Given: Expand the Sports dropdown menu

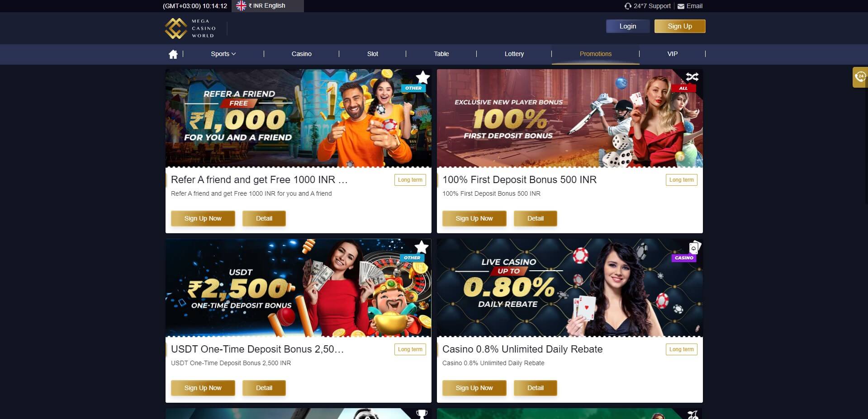Looking at the screenshot, I should [223, 54].
